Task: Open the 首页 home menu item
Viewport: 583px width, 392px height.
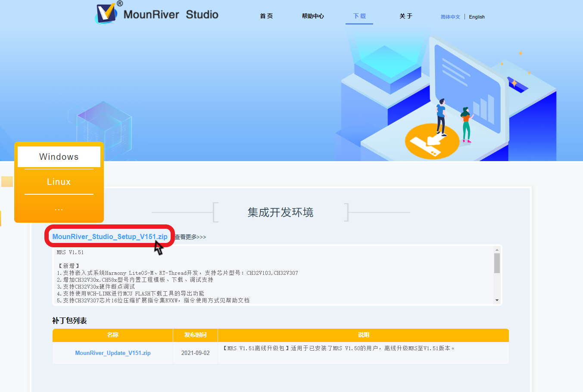Action: (266, 16)
